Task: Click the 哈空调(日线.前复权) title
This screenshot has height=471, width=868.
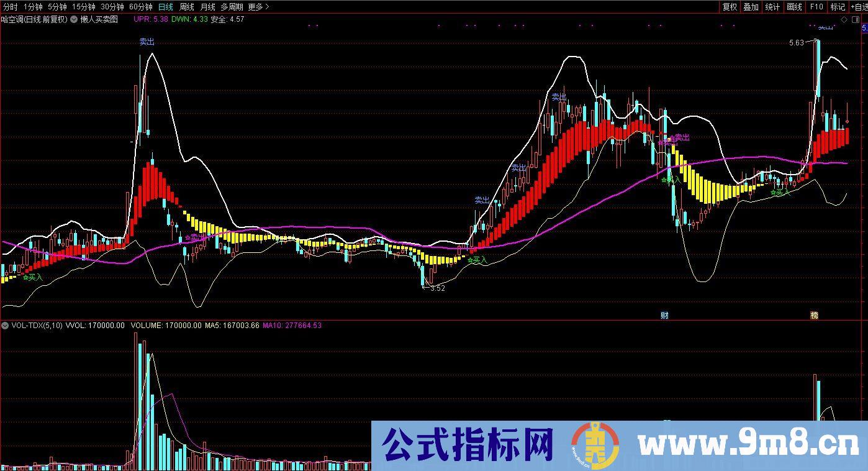Action: point(34,19)
